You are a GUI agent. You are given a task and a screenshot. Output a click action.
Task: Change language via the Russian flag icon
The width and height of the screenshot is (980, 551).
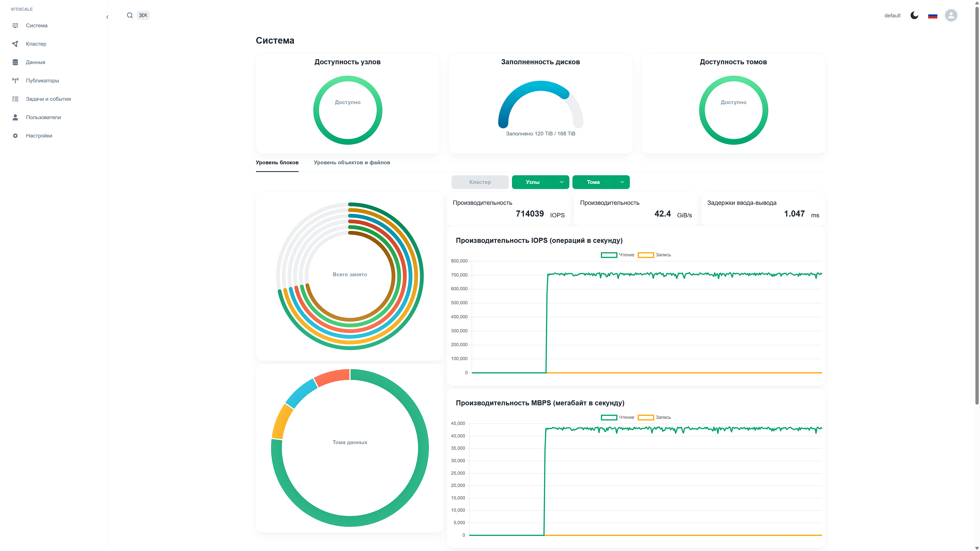[933, 16]
